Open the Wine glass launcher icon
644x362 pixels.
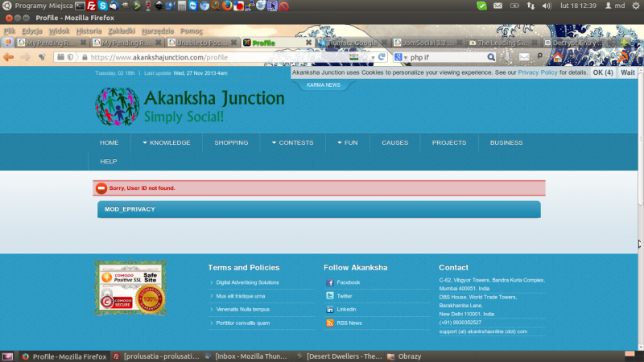[x=148, y=6]
